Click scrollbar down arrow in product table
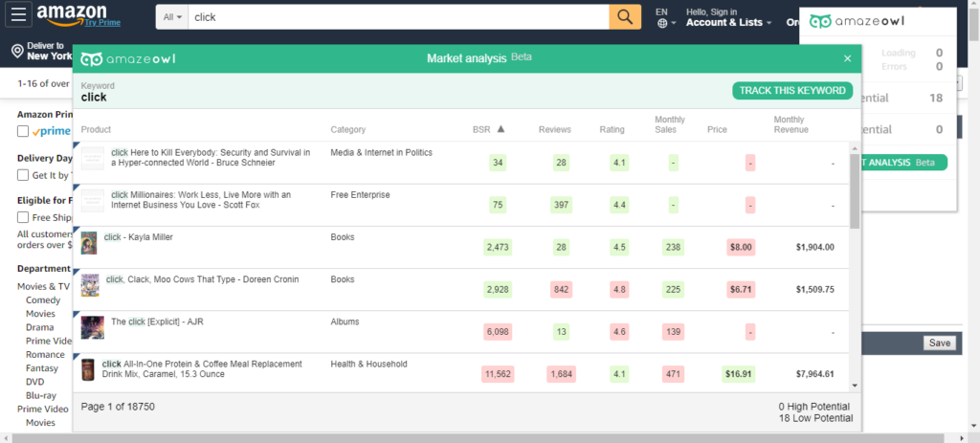The height and width of the screenshot is (443, 980). coord(855,387)
